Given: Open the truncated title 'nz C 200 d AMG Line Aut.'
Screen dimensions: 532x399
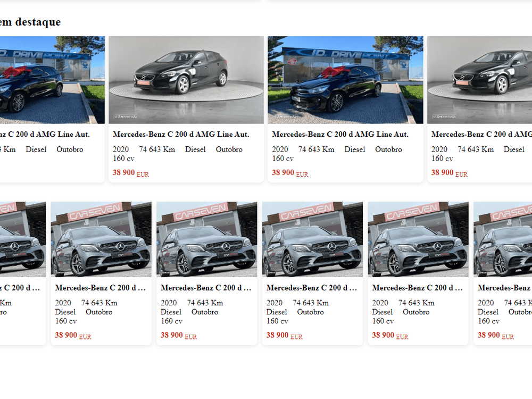Looking at the screenshot, I should tap(45, 135).
